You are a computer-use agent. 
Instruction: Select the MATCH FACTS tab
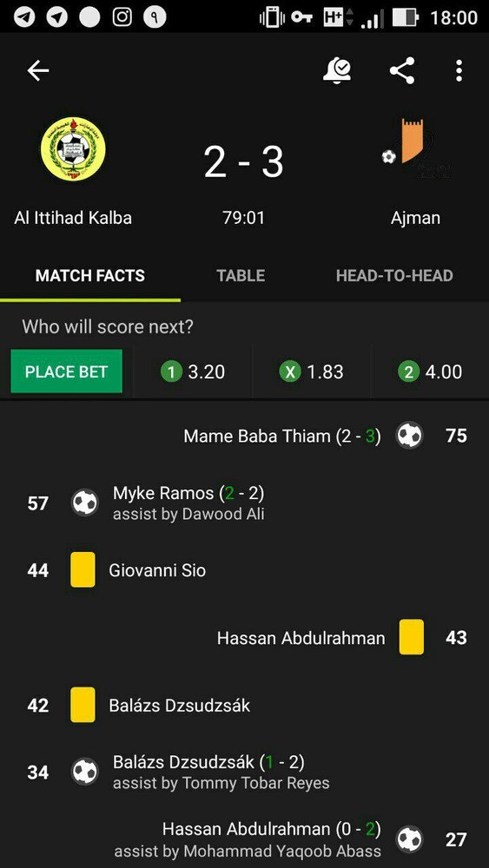click(90, 276)
